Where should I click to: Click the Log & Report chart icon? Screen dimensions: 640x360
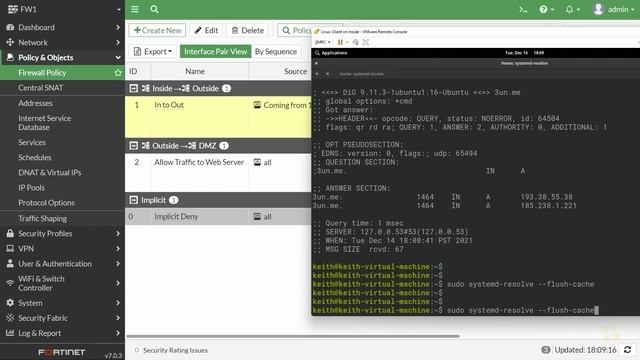(10, 333)
